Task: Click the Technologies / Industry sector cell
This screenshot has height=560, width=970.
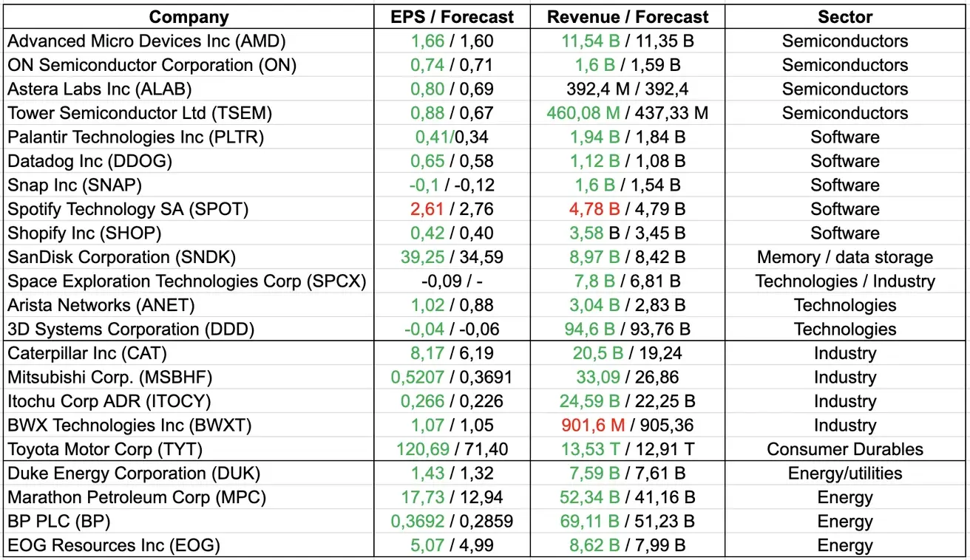Action: [845, 281]
